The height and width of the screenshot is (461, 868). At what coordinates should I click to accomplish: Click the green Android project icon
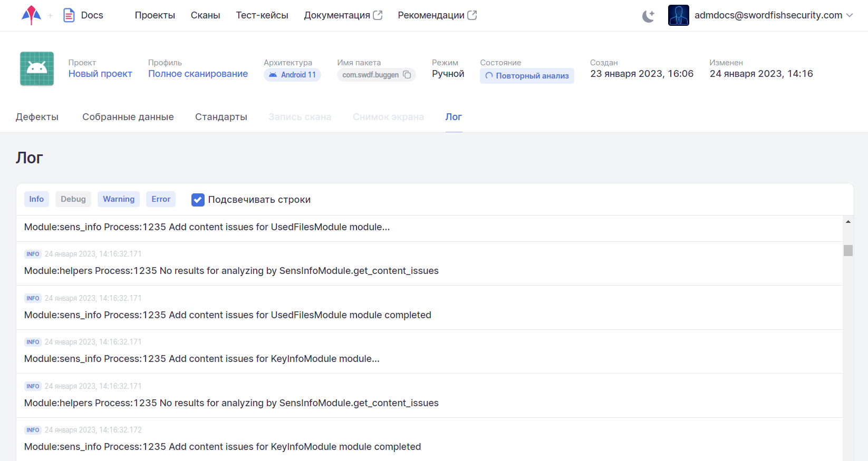click(x=37, y=68)
